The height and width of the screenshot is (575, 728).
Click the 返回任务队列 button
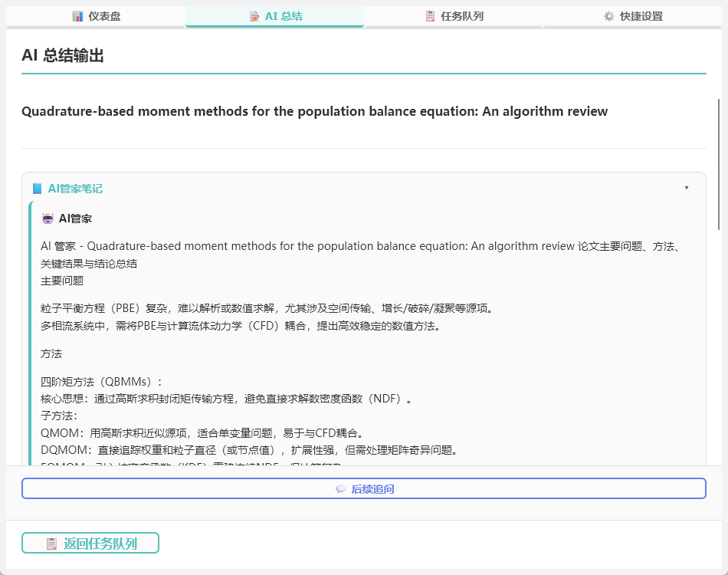90,543
